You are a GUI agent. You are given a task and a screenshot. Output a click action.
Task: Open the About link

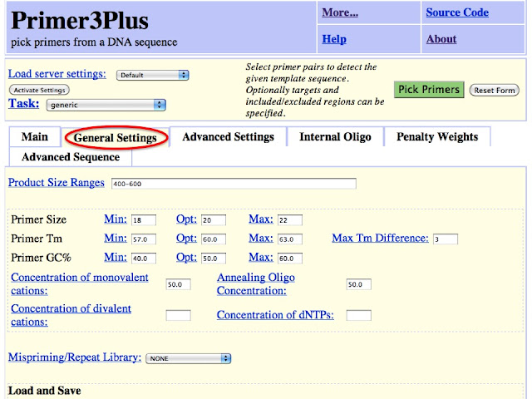pos(441,39)
